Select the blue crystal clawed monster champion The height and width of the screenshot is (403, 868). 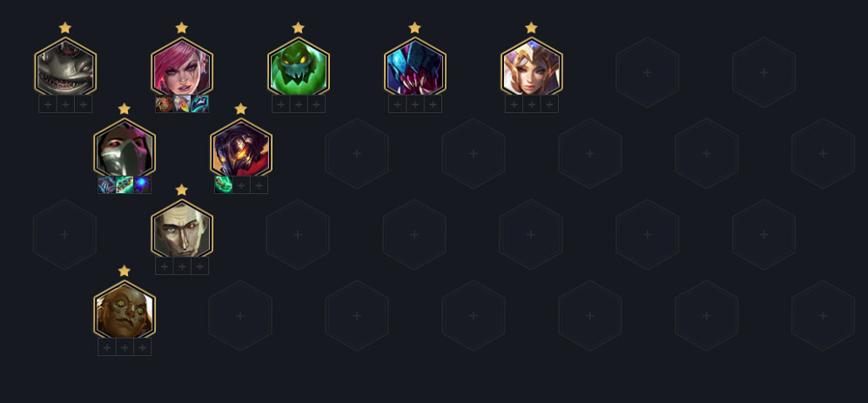click(414, 67)
